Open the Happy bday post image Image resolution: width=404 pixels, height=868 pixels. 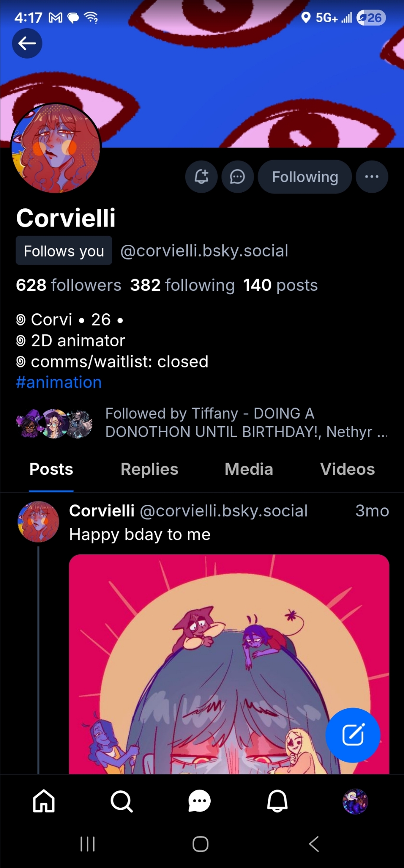(229, 664)
